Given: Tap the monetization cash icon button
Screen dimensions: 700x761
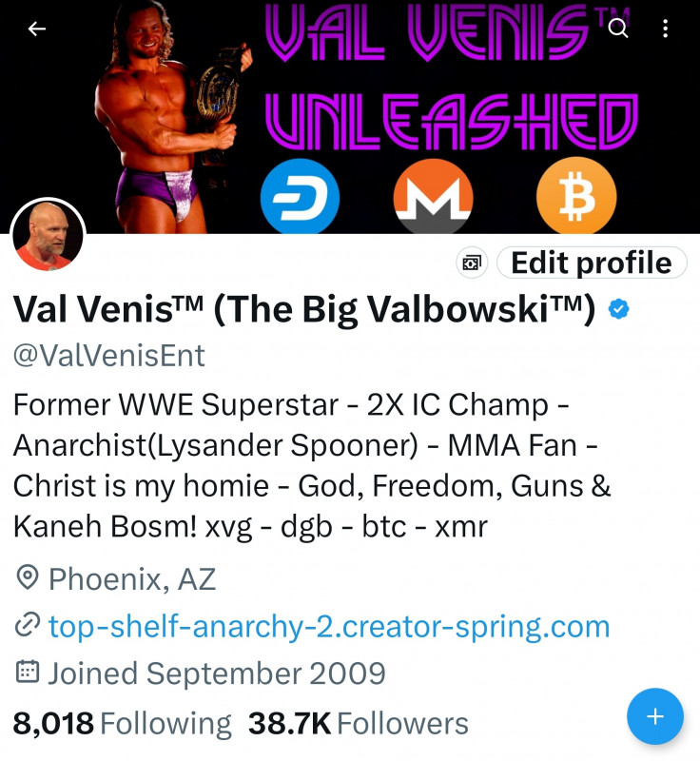Looking at the screenshot, I should pos(472,263).
